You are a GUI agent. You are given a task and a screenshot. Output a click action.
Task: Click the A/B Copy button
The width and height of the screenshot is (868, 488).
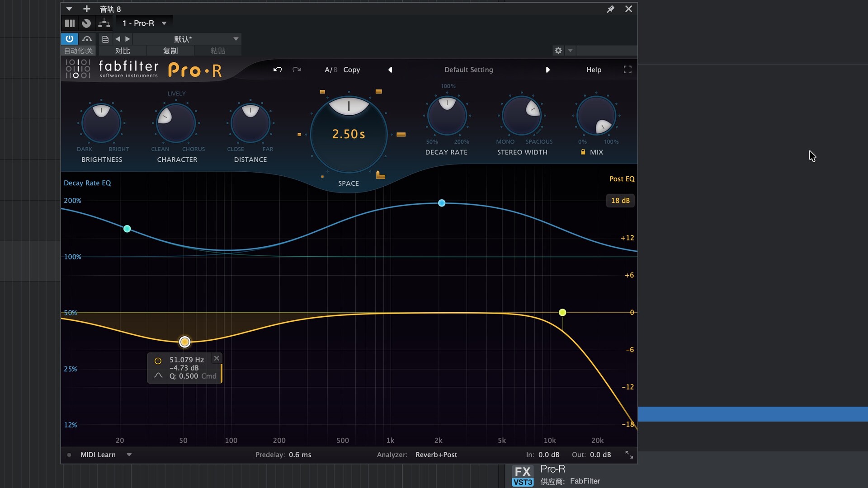pyautogui.click(x=351, y=70)
